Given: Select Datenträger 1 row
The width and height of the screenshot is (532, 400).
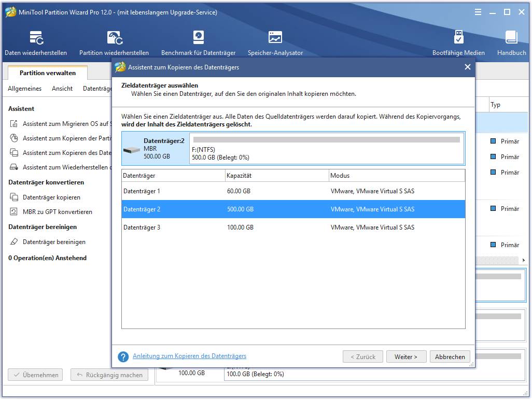Looking at the screenshot, I should click(x=293, y=191).
